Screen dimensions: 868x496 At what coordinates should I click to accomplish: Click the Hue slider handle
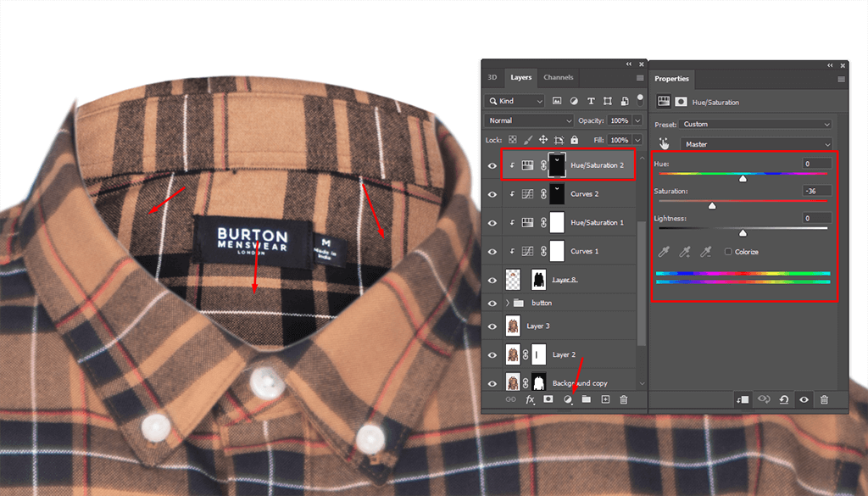pos(743,178)
